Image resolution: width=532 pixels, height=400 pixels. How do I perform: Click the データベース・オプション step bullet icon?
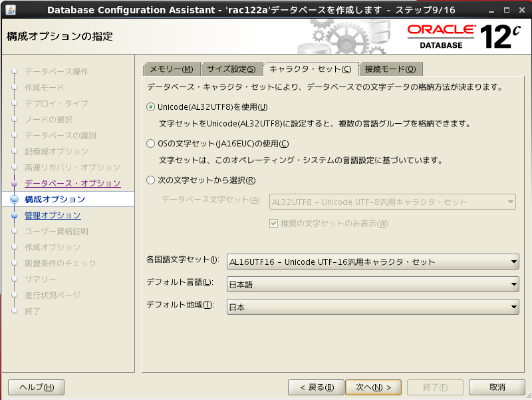(14, 184)
